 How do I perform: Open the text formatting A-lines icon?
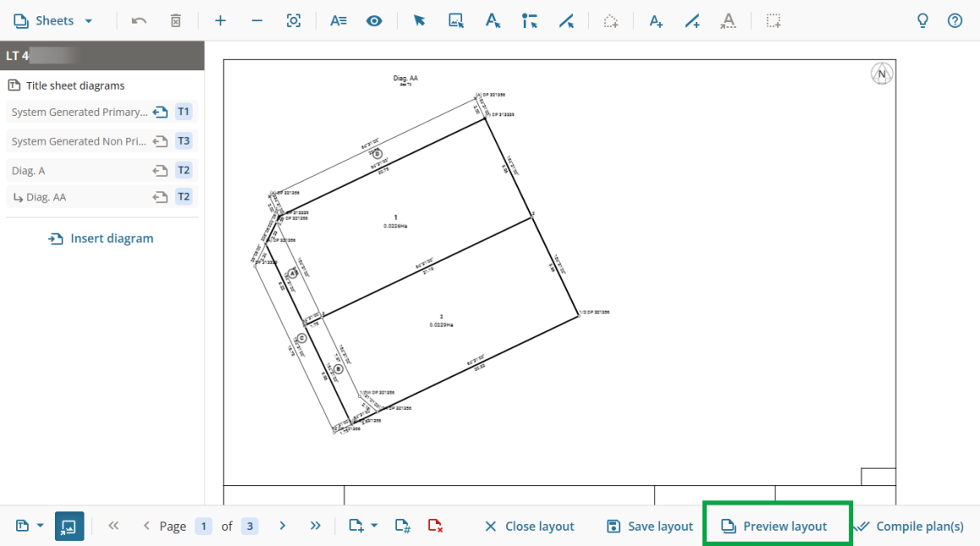tap(338, 20)
